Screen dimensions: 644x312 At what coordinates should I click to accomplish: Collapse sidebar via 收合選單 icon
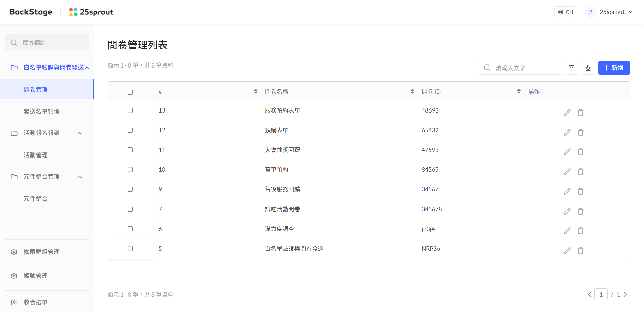14,302
